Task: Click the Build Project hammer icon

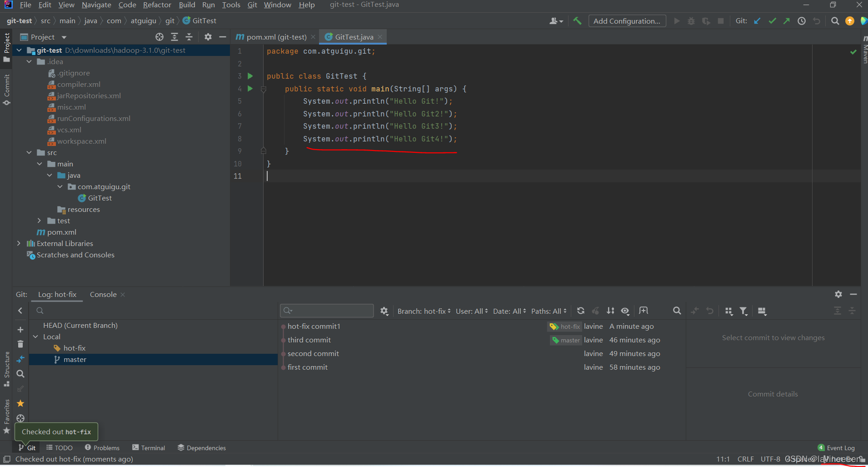Action: point(577,21)
